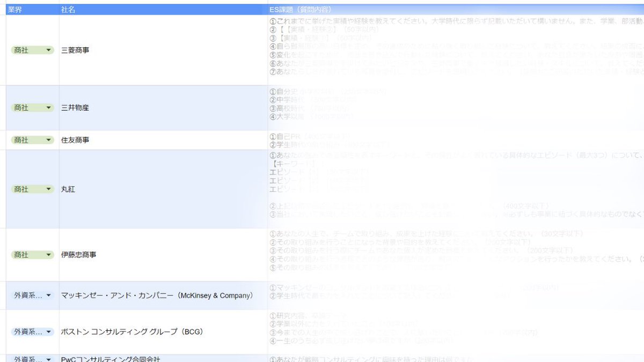The image size is (644, 362).
Task: Click the team experience questions cell for 伊藤忠商事
Action: [x=456, y=255]
